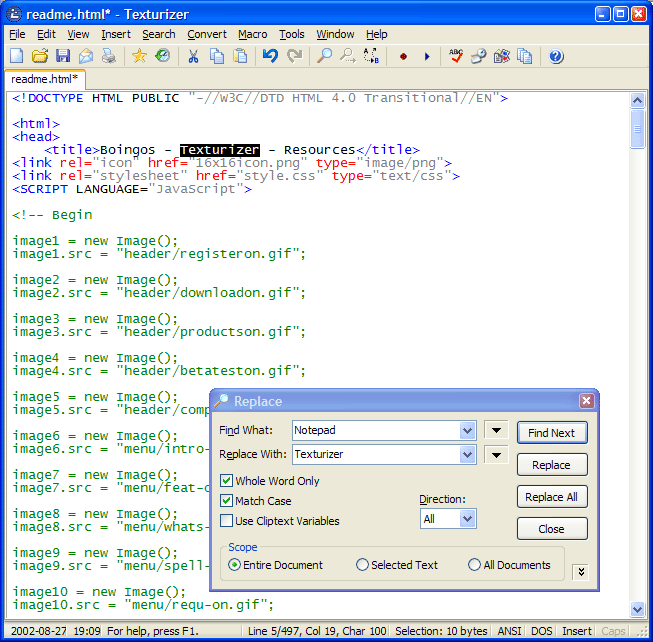Click the printer toolbar icon

[x=109, y=56]
